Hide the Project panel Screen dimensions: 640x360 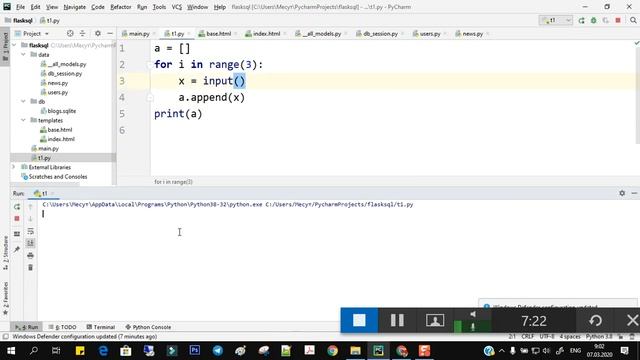coord(110,33)
